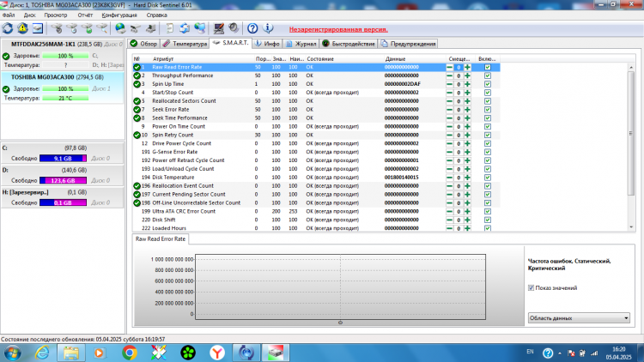Click the disk with magnifier toolbar icon
This screenshot has height=362, width=644.
point(102,28)
